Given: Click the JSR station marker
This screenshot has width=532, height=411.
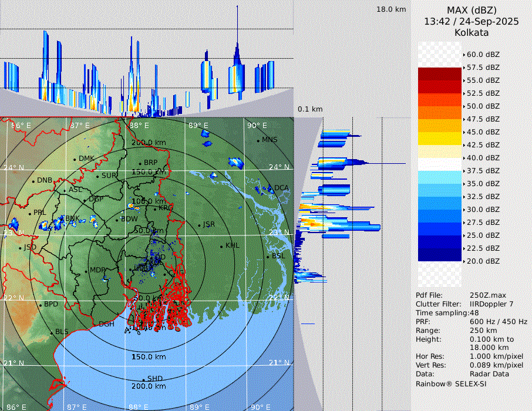Looking at the screenshot, I should pyautogui.click(x=198, y=225).
